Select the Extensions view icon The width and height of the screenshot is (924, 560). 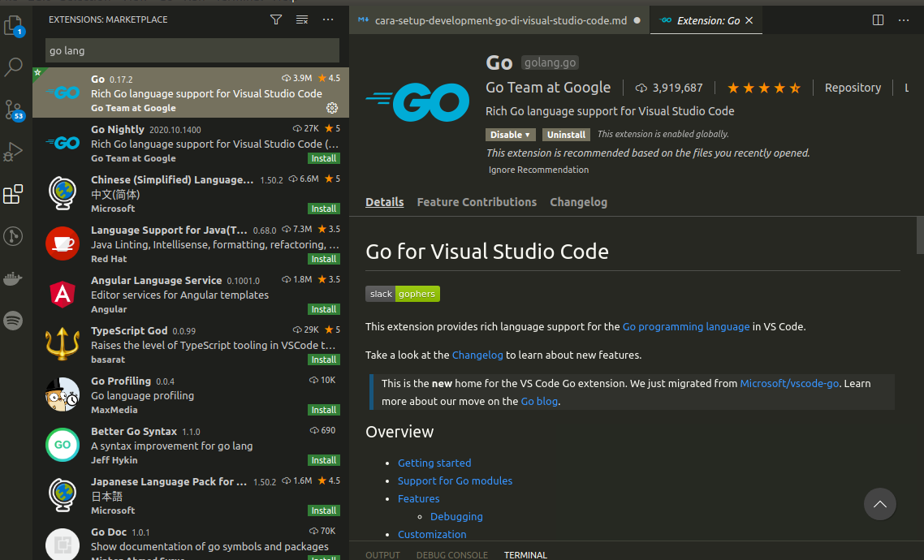(x=13, y=194)
